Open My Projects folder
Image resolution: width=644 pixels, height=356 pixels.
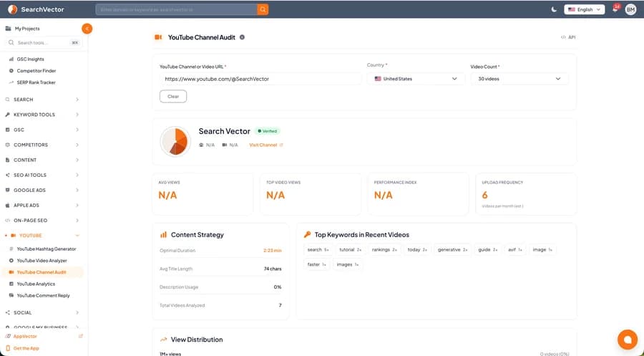(x=23, y=29)
